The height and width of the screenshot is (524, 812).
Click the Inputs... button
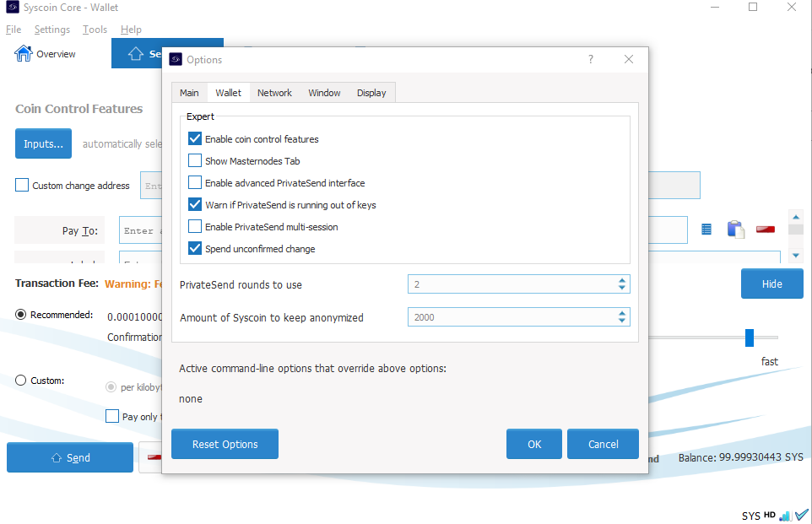coord(44,143)
